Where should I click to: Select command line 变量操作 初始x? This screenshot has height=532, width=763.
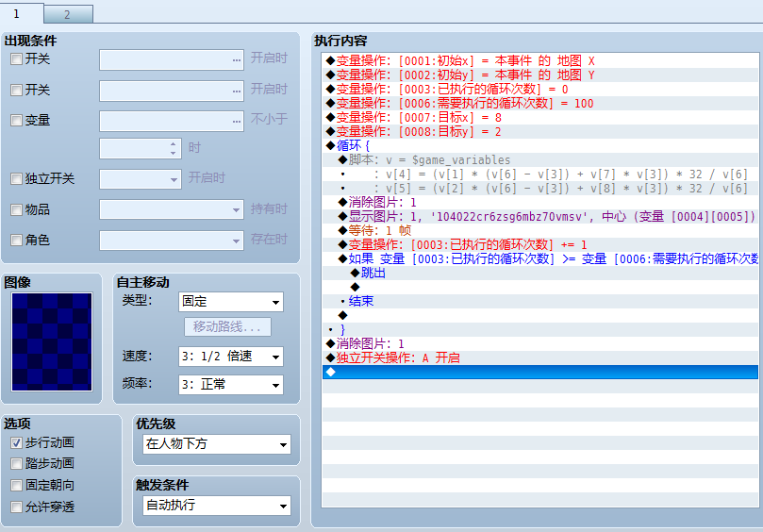click(x=540, y=61)
